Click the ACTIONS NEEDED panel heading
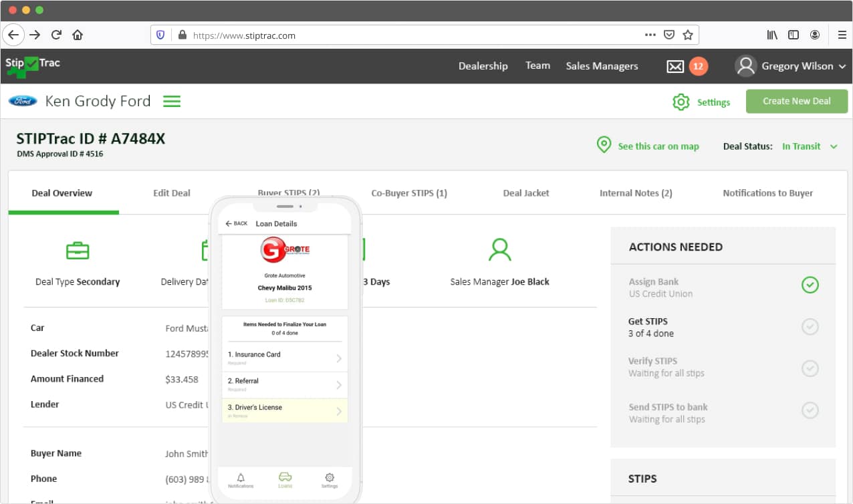Viewport: 853px width, 504px height. (676, 247)
